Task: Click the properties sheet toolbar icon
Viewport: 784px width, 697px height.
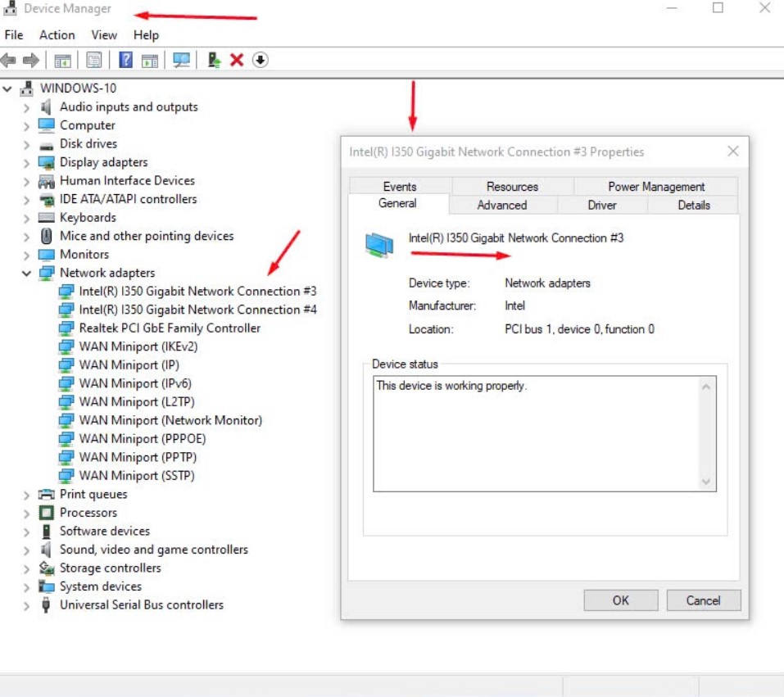Action: click(93, 61)
